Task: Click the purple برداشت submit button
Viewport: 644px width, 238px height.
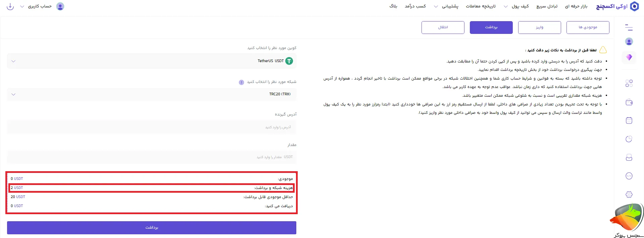Action: [x=152, y=228]
